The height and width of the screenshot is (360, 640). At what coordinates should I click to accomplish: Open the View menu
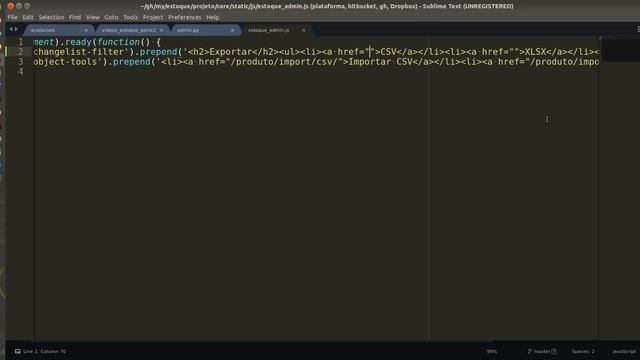click(93, 17)
